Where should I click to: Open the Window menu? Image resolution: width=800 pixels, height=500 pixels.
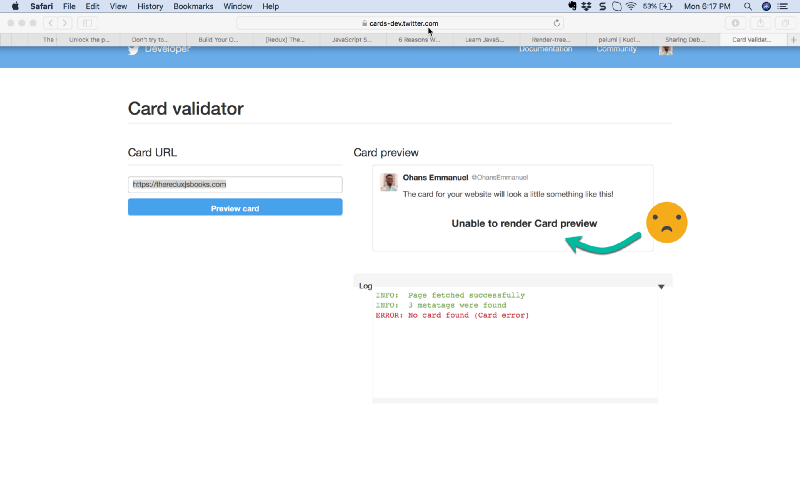tap(238, 6)
